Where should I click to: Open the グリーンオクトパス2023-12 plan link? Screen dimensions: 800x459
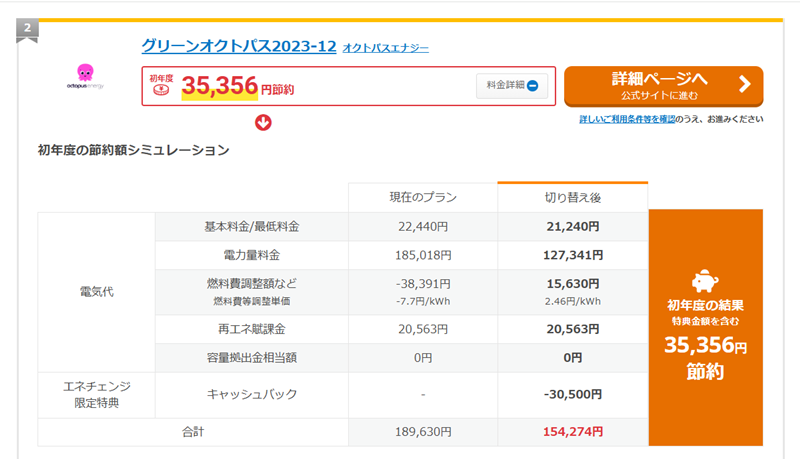tap(238, 46)
